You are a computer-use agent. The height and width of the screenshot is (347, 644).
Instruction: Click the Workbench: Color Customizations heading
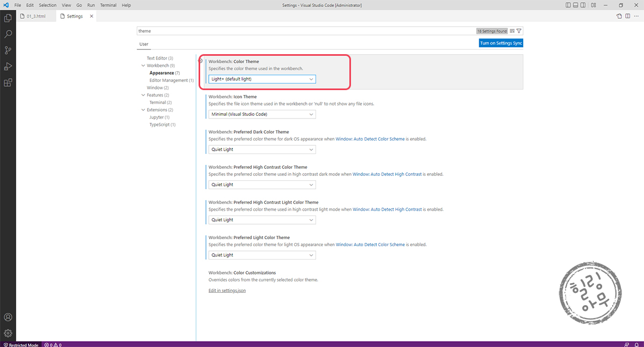(x=242, y=272)
